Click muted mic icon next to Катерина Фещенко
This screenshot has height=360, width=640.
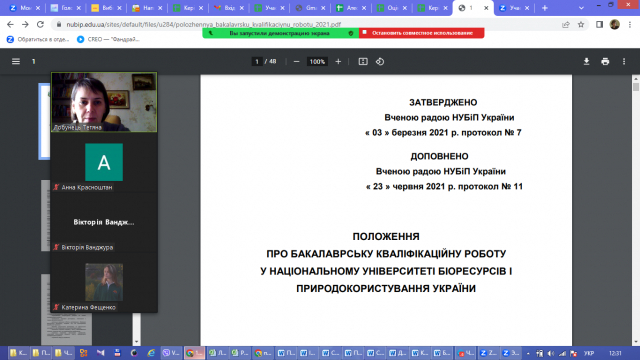(56, 307)
